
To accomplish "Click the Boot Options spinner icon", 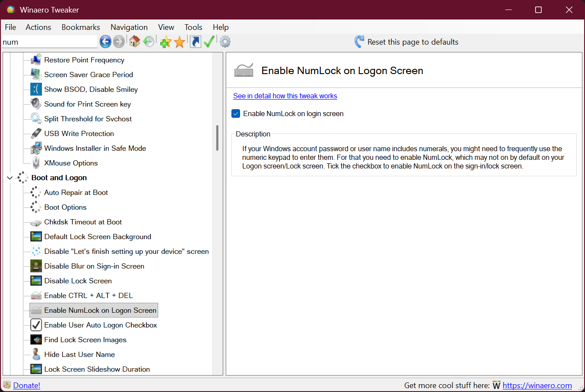I will (x=36, y=207).
